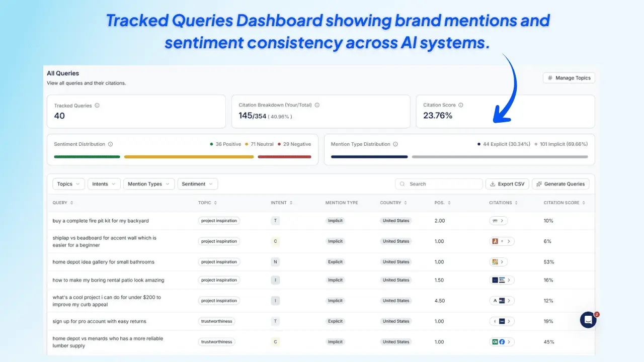The width and height of the screenshot is (644, 362).
Task: Click the green positive sentiment bar
Action: pos(87,156)
